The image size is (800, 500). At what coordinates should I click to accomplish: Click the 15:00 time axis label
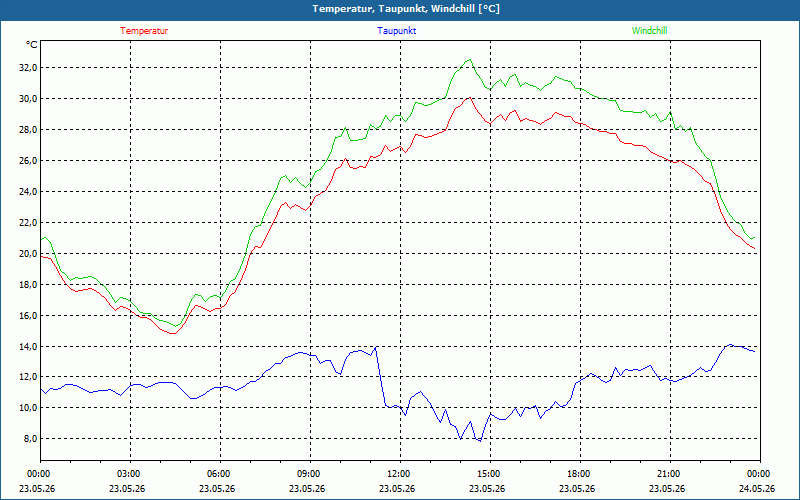click(x=490, y=474)
